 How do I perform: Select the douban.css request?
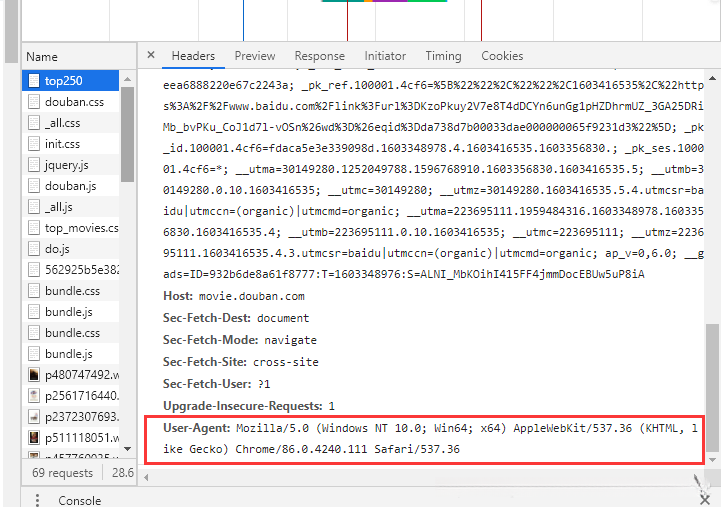pyautogui.click(x=70, y=102)
